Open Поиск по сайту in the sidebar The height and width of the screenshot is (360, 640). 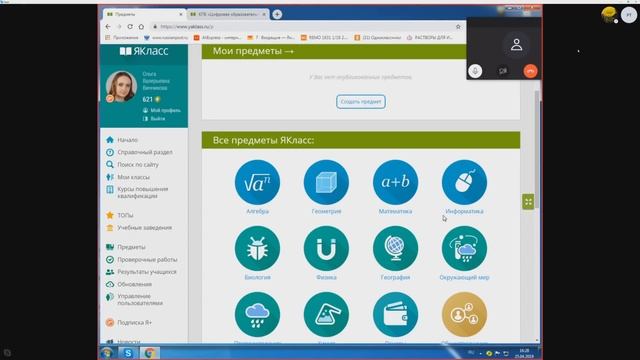[132, 164]
